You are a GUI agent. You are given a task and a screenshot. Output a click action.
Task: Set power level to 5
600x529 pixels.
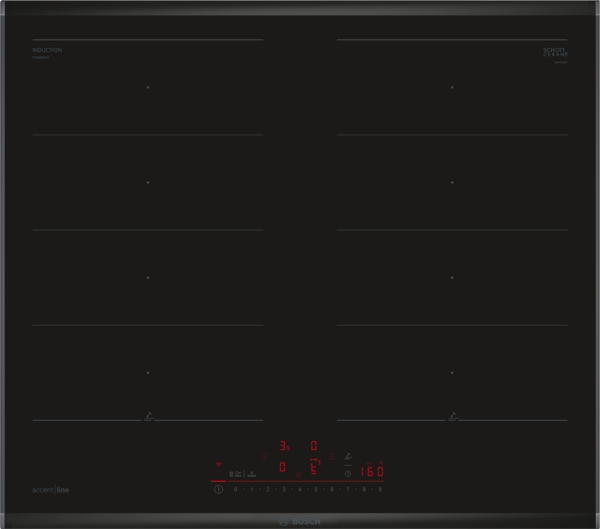tap(316, 490)
